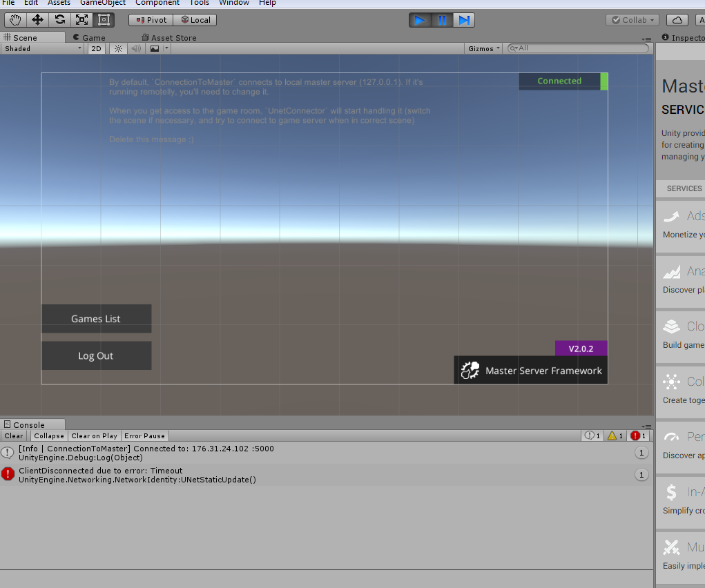
Task: Open the Shaded draw mode dropdown
Action: pyautogui.click(x=41, y=49)
